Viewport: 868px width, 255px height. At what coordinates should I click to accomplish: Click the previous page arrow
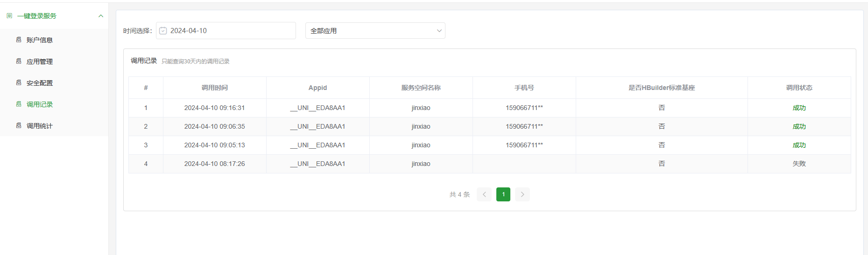[484, 194]
